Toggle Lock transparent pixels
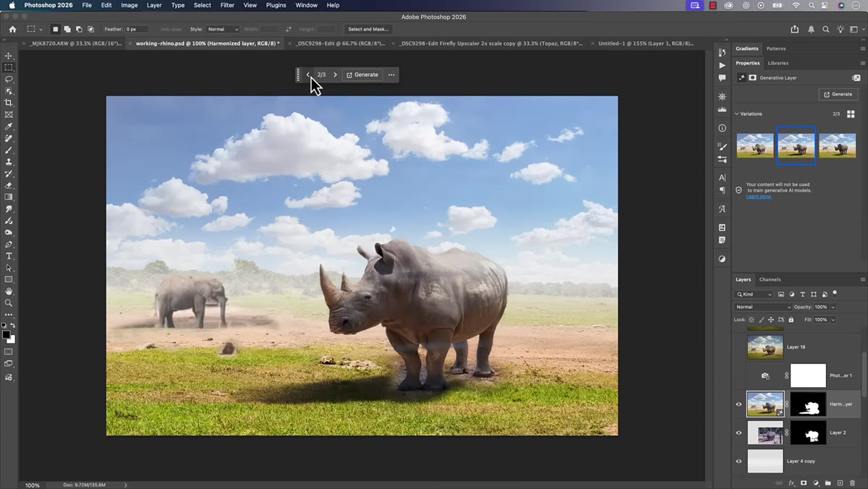This screenshot has height=489, width=868. [752, 319]
